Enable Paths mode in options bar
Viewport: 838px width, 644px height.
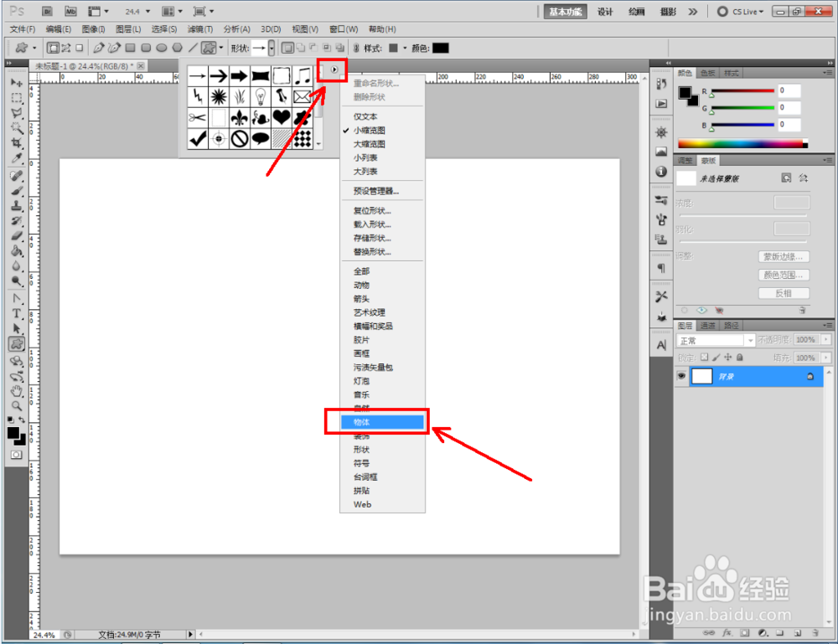click(x=66, y=48)
